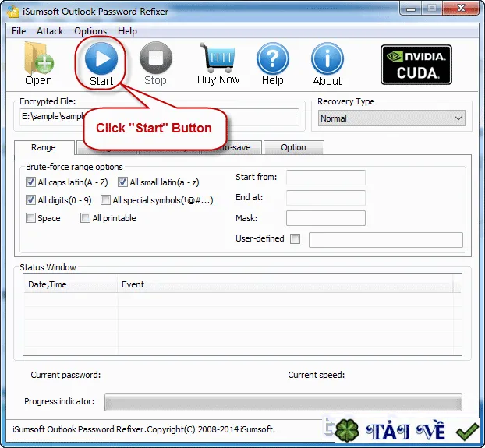485x448 pixels.
Task: Click the Start from input field
Action: coord(326,178)
